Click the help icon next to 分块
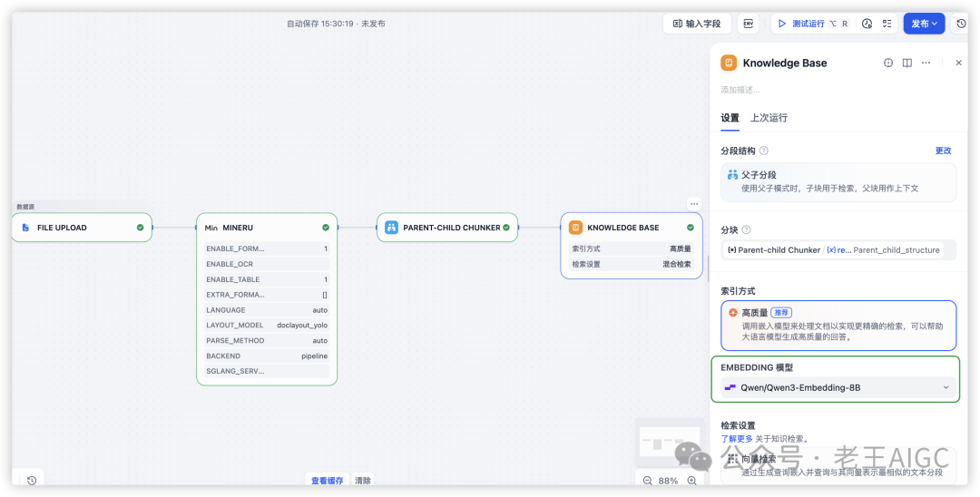The image size is (980, 497). coord(746,229)
